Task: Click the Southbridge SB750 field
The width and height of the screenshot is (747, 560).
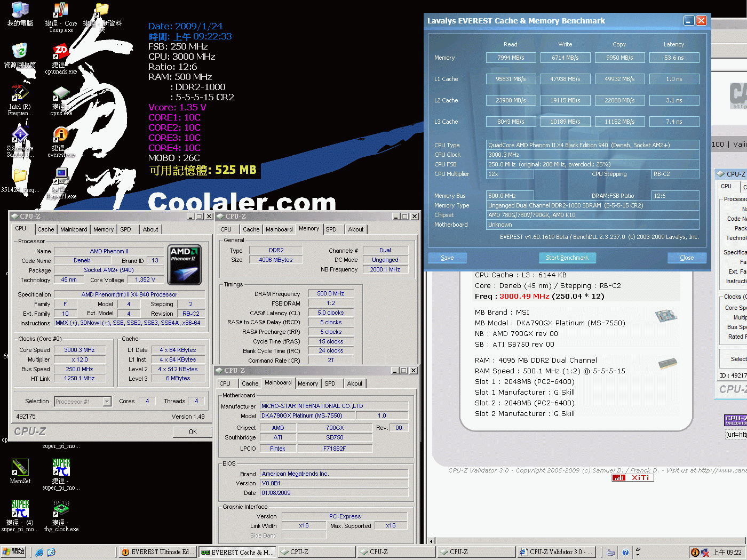Action: tap(335, 437)
